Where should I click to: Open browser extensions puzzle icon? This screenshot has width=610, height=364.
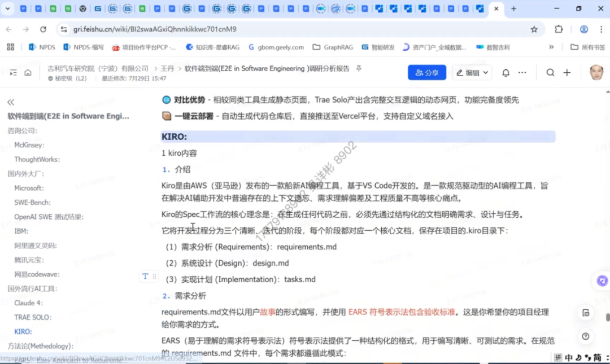559,29
